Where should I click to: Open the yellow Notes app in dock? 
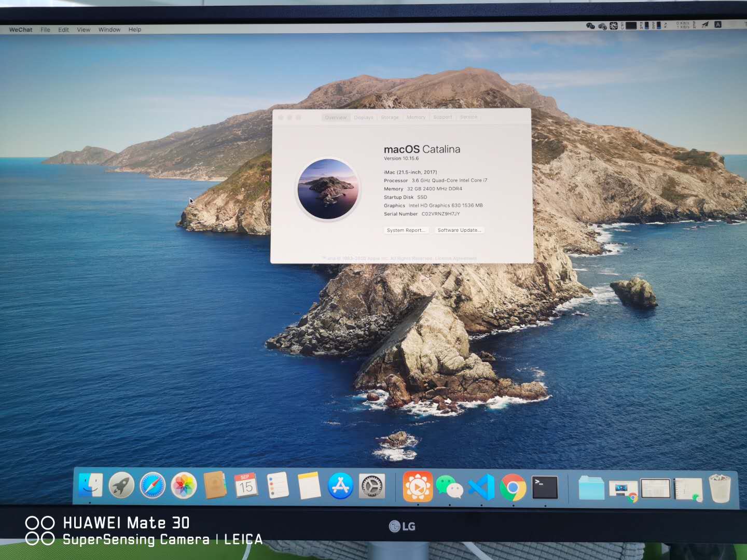coord(309,486)
